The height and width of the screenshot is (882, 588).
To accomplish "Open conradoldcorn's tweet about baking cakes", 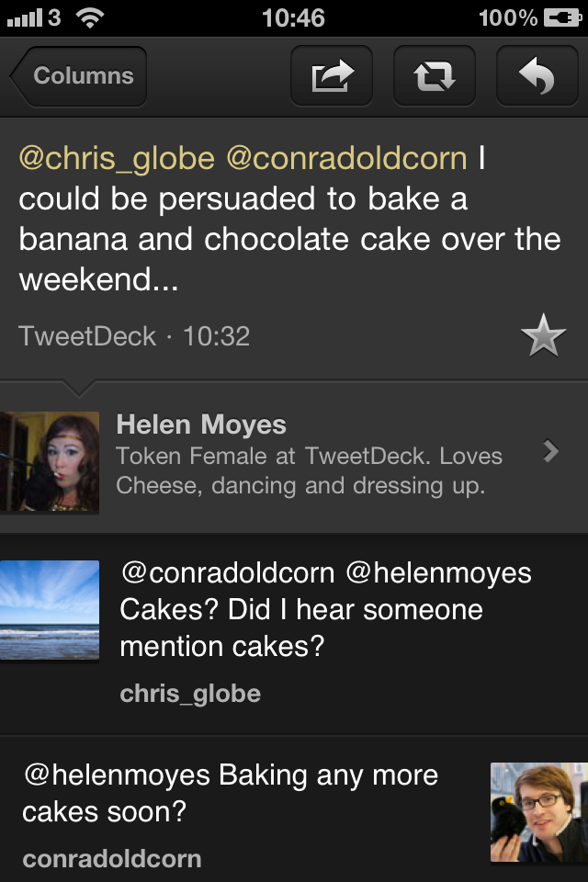I will [230, 794].
